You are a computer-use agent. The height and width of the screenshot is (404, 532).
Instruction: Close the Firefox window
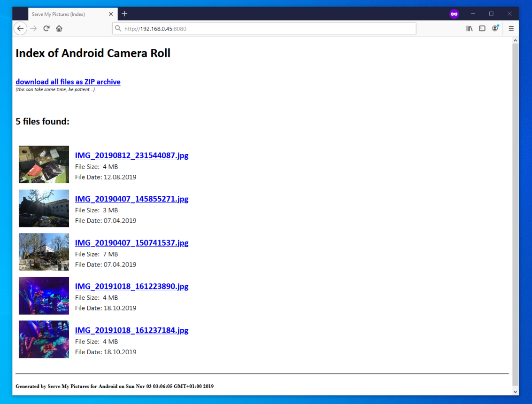(x=509, y=14)
